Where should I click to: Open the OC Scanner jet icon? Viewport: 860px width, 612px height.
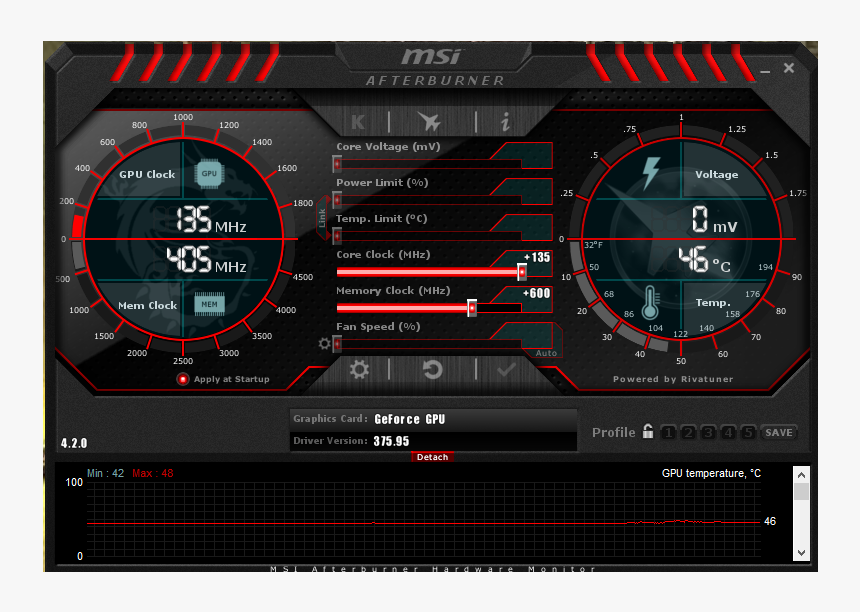(429, 122)
